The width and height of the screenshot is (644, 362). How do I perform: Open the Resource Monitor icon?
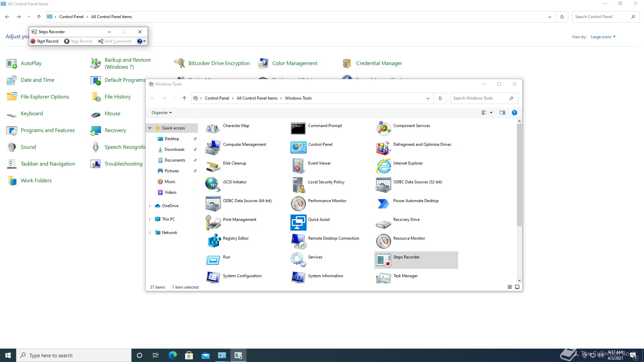383,241
